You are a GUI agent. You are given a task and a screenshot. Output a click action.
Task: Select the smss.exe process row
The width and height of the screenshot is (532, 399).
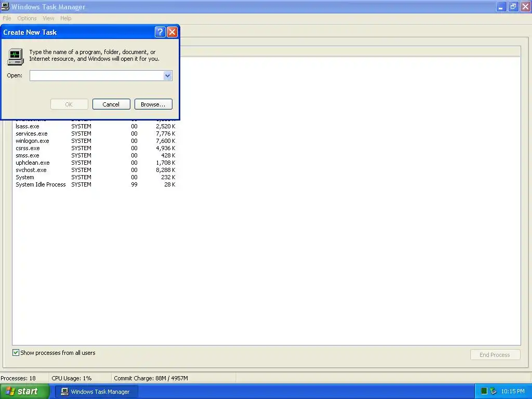point(96,155)
